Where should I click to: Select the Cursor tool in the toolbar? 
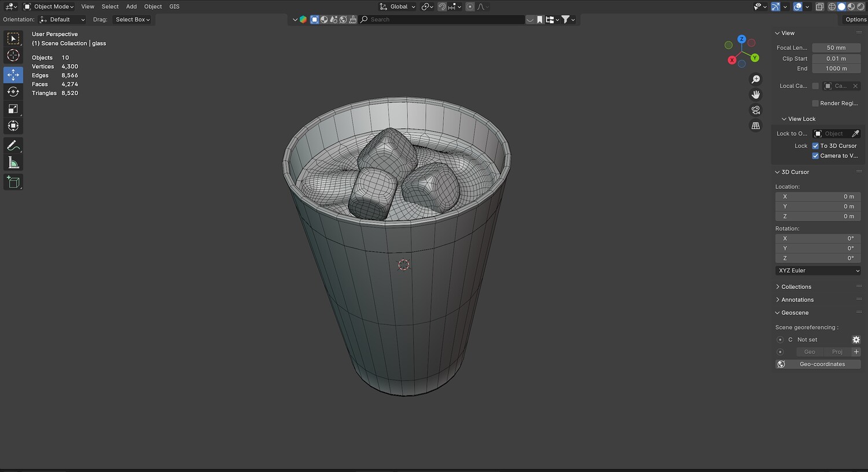(x=13, y=56)
